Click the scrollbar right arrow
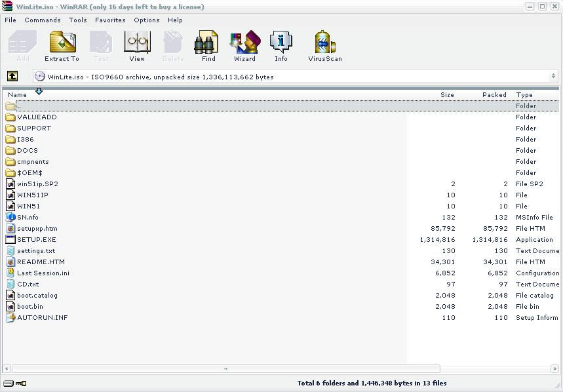 pyautogui.click(x=554, y=368)
